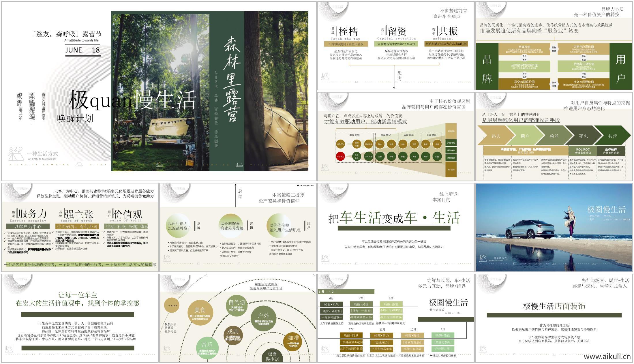Click the first checkmark bullet under 生活 社交 兴趣 column

(104, 232)
